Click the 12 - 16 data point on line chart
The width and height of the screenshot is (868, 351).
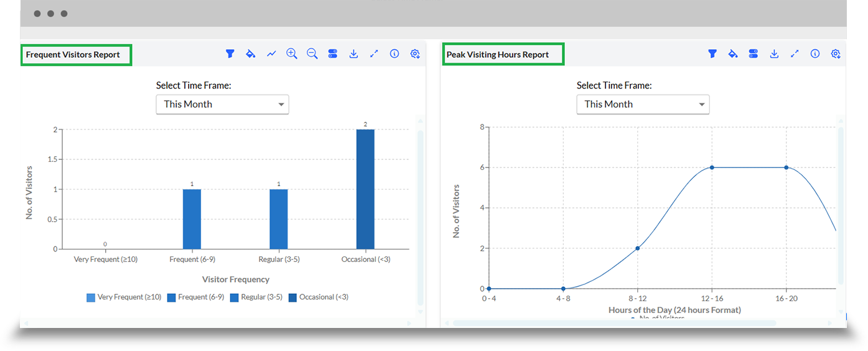point(712,167)
